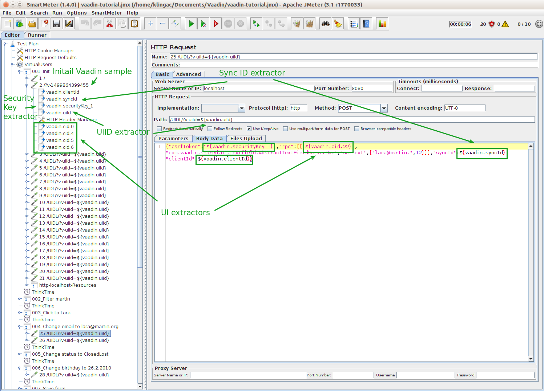Enable the Follow Redirects checkbox
Image resolution: width=544 pixels, height=392 pixels.
210,128
